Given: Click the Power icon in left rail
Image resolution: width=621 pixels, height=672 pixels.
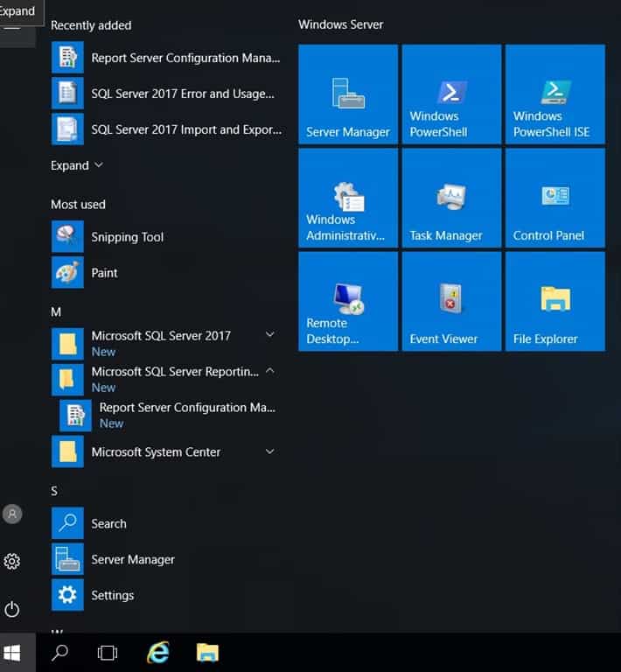Looking at the screenshot, I should 12,609.
